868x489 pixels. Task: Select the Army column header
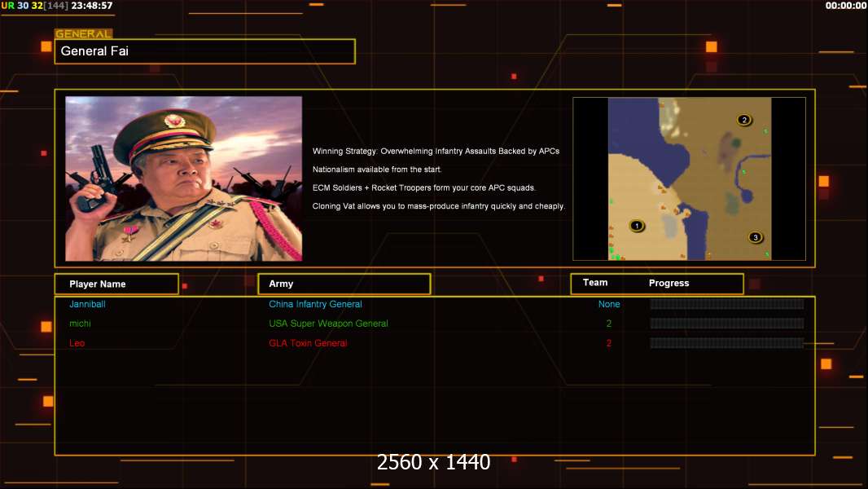point(344,284)
